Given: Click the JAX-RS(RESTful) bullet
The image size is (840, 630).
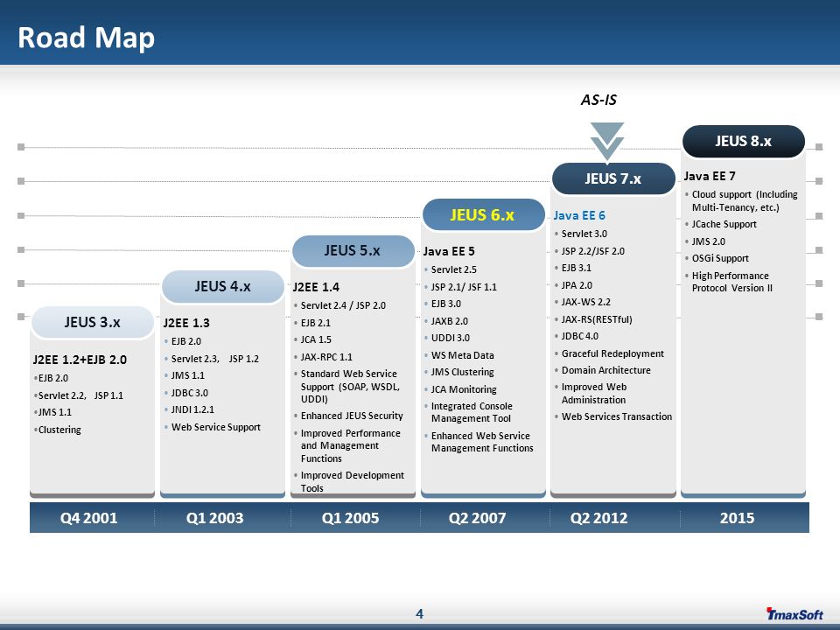Looking at the screenshot, I should [x=593, y=319].
